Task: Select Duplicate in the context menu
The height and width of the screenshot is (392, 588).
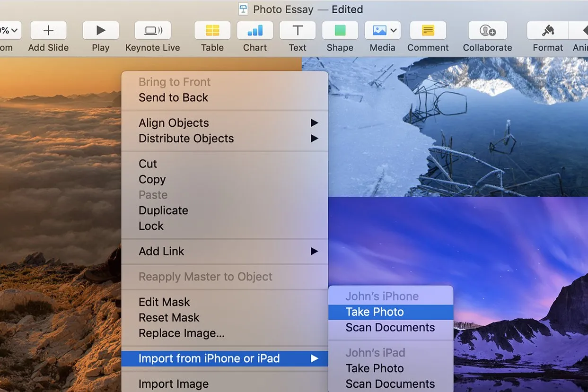Action: click(163, 210)
